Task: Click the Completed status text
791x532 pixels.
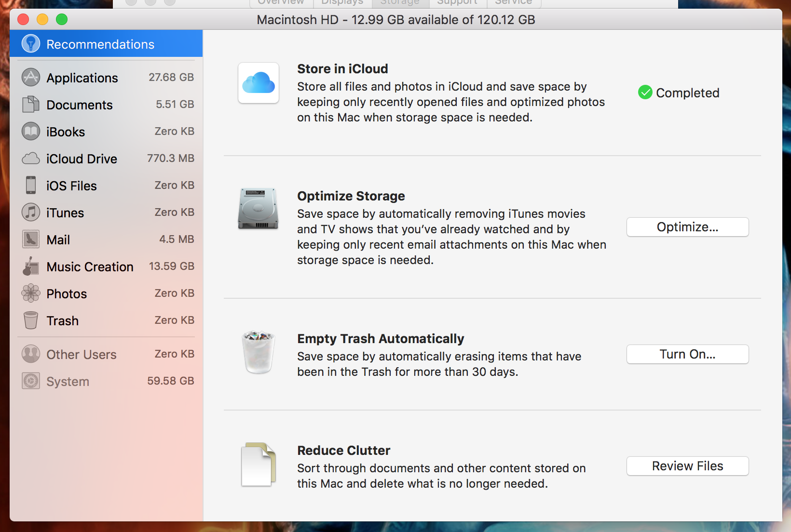Action: 688,93
